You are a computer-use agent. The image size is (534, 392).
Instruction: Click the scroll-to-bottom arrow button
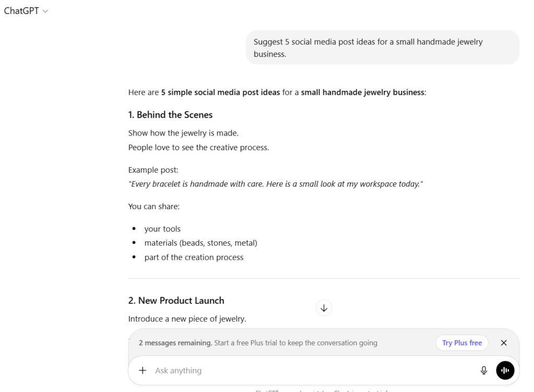coord(324,308)
